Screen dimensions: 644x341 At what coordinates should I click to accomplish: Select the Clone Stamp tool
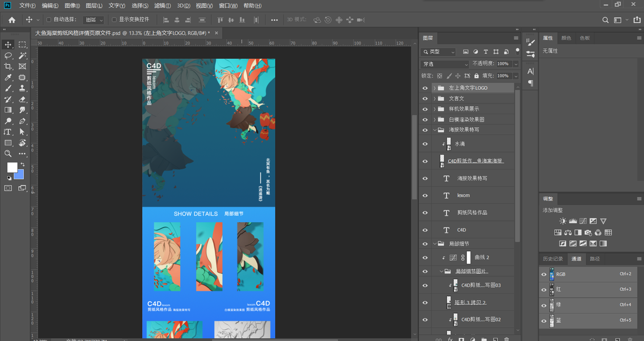point(22,88)
